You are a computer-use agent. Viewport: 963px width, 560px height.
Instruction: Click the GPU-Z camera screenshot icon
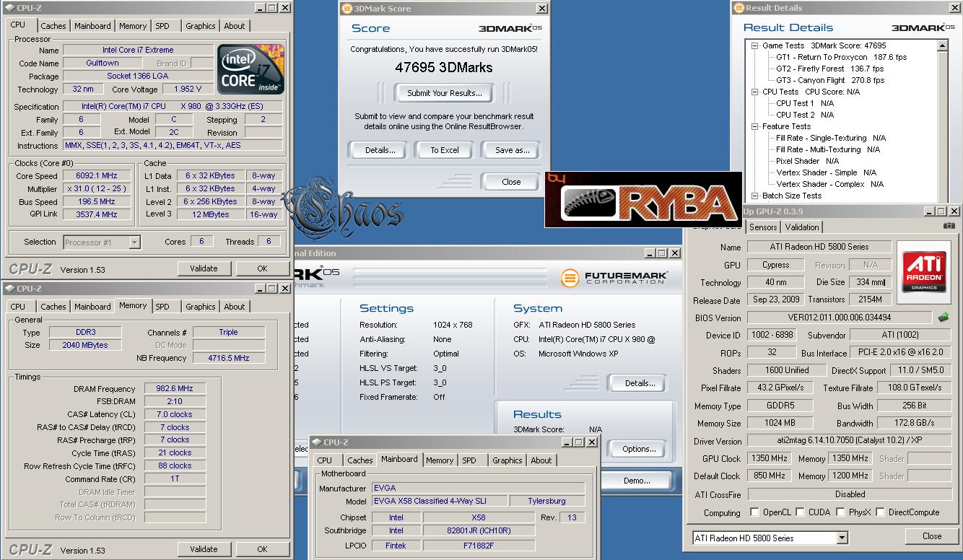949,226
